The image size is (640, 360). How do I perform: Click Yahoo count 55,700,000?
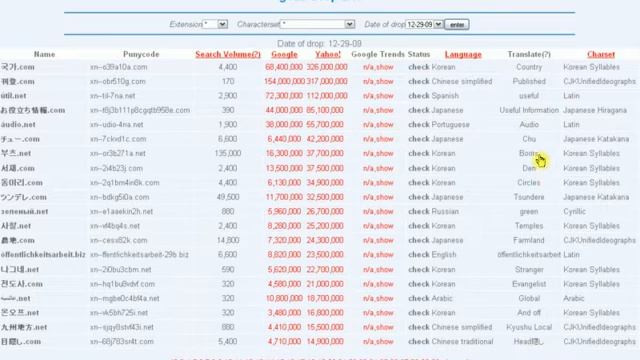pos(325,124)
